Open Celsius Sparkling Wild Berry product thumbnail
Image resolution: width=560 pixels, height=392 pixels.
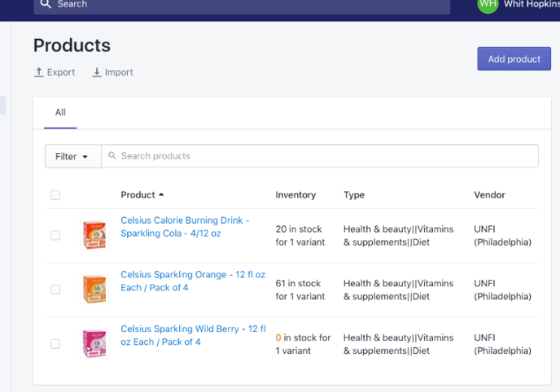pyautogui.click(x=94, y=343)
